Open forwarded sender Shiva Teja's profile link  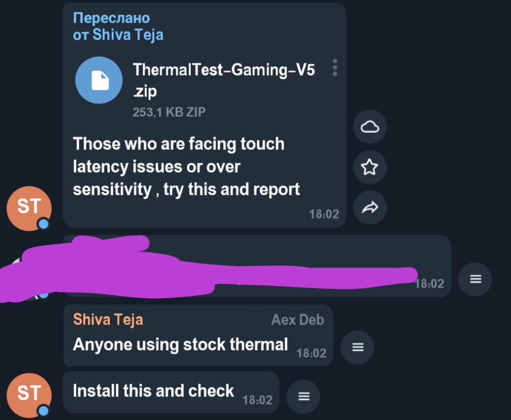point(128,35)
